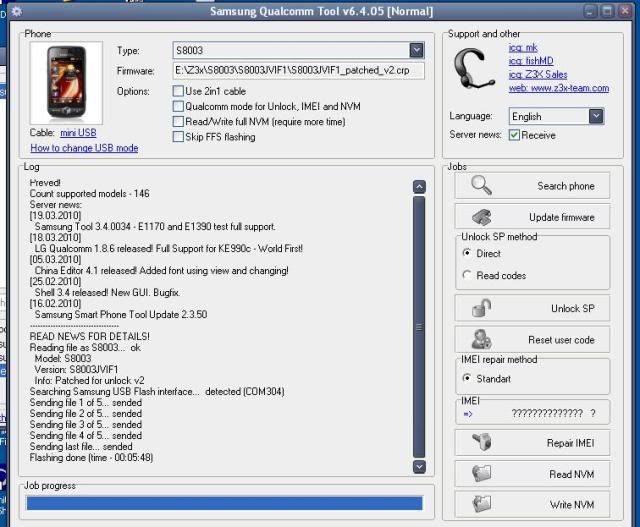
Task: Click the folder icon on Write NVM
Action: (x=482, y=504)
